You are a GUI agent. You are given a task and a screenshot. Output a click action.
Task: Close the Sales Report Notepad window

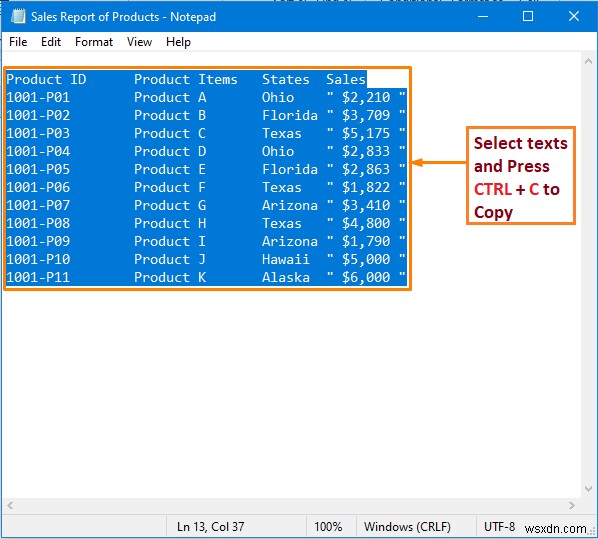coord(574,16)
